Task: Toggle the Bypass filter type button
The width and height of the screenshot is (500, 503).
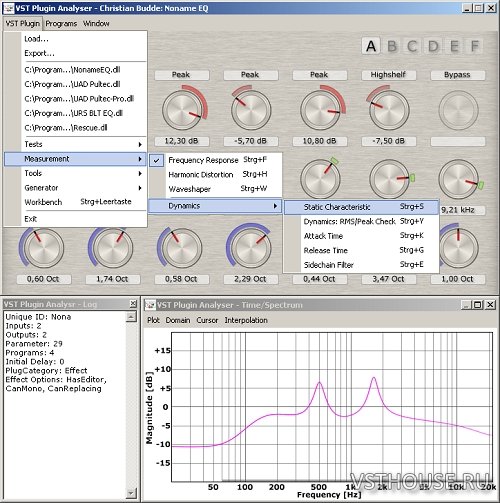Action: tap(457, 75)
